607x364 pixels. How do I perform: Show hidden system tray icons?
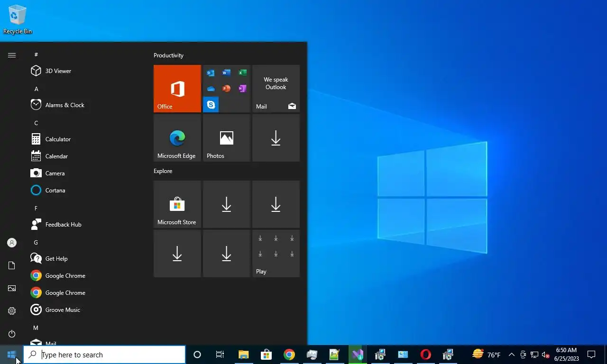click(x=511, y=355)
